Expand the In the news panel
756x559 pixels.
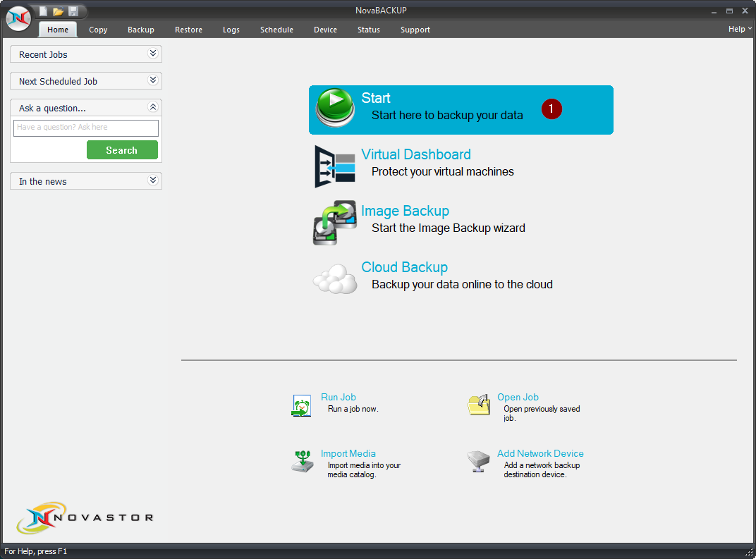[x=153, y=180]
